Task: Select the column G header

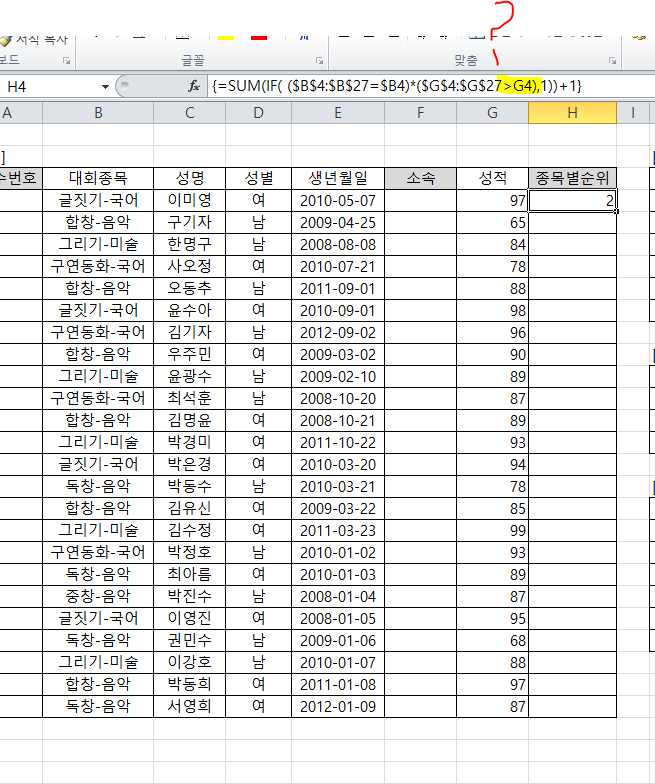Action: click(492, 112)
